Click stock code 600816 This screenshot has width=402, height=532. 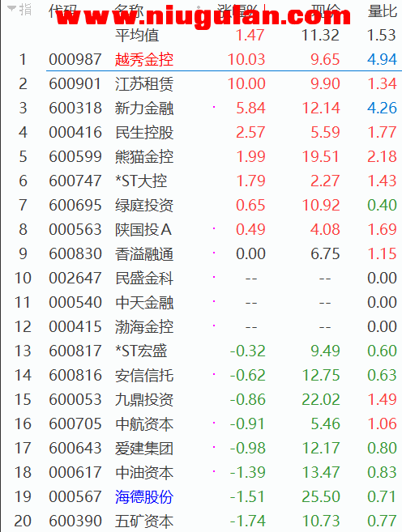(x=75, y=376)
